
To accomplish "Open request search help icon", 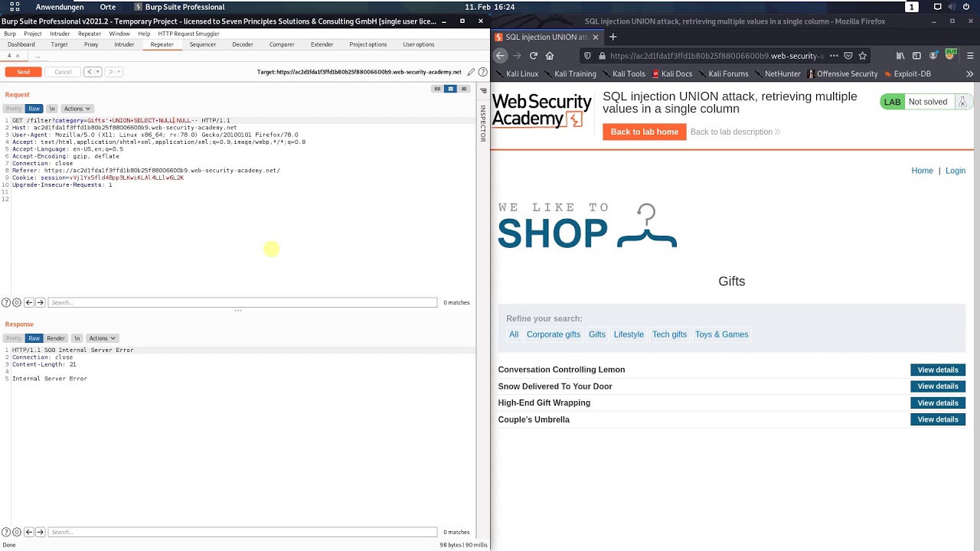I will tap(6, 302).
